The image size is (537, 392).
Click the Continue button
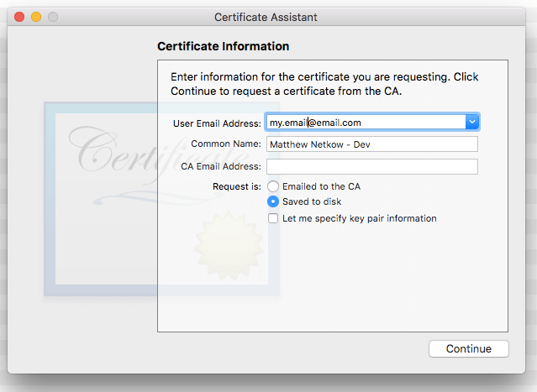[x=468, y=348]
